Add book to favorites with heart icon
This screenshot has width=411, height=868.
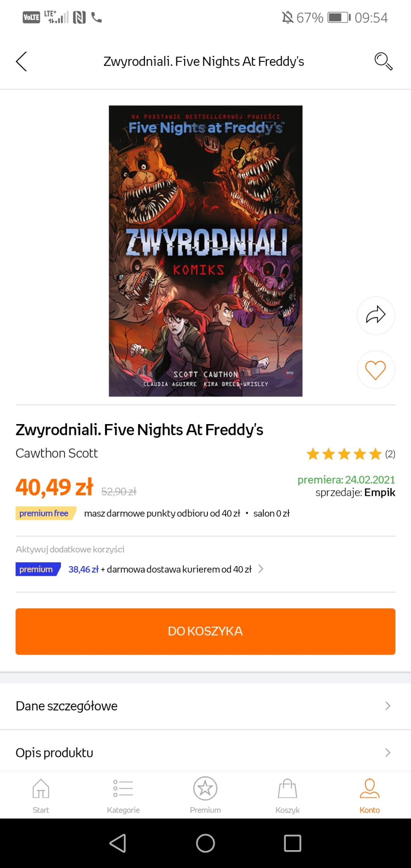376,369
